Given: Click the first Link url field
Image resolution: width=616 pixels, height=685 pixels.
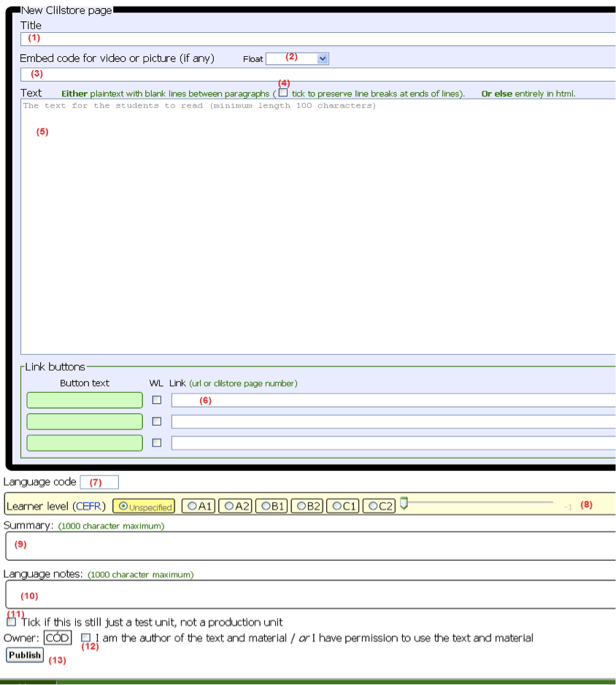Looking at the screenshot, I should click(x=394, y=400).
